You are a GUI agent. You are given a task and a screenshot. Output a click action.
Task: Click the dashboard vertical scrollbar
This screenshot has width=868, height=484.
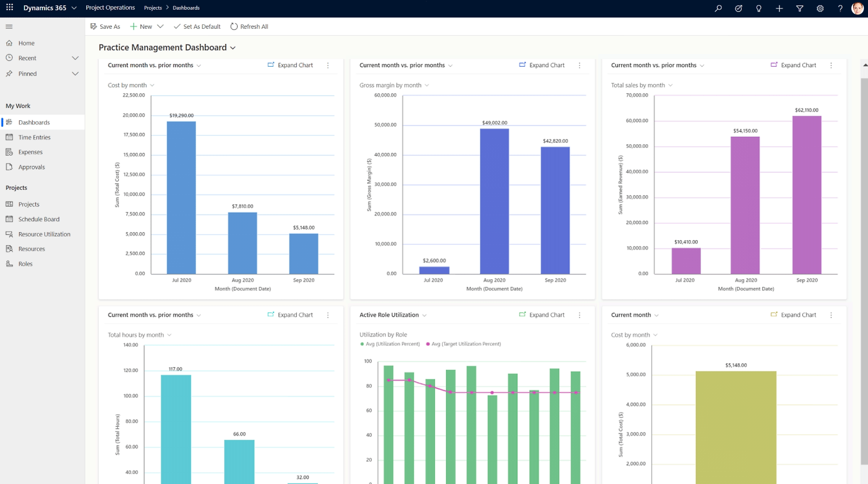(864, 268)
